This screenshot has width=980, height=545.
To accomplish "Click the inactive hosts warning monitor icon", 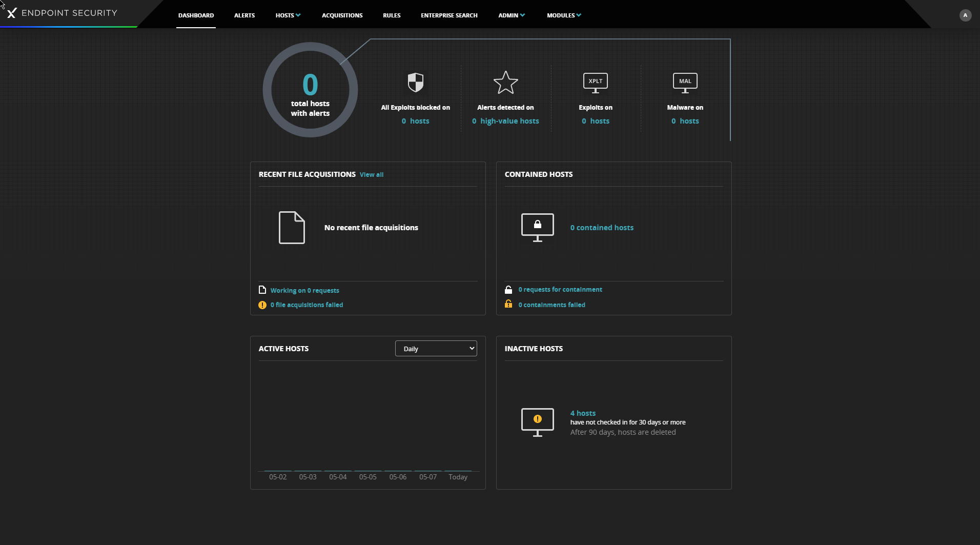I will (x=537, y=422).
